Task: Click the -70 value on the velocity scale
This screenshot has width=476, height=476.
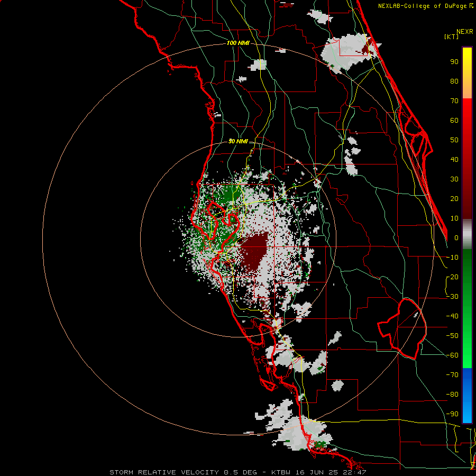Action: coord(452,374)
